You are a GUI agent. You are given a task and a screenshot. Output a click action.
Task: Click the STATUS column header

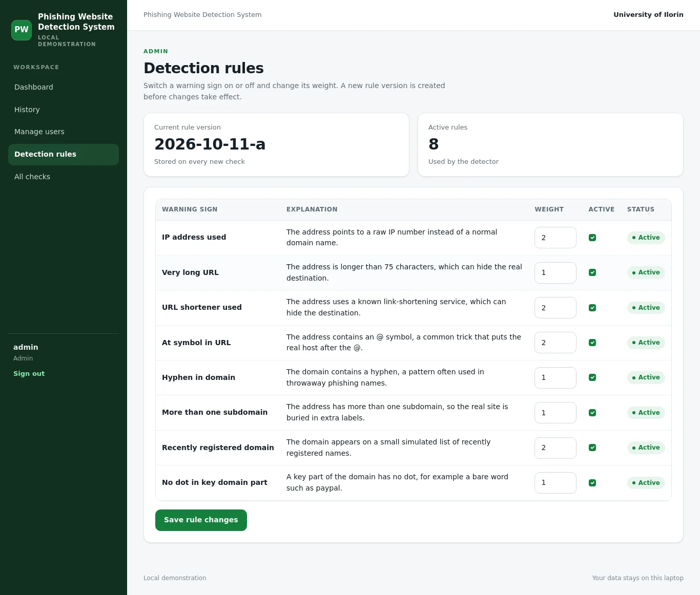[641, 209]
